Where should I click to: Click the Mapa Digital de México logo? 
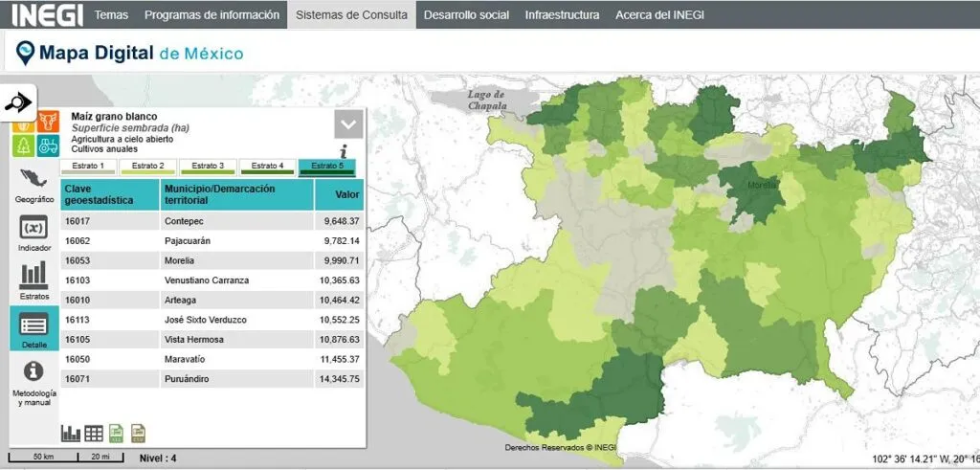click(130, 54)
